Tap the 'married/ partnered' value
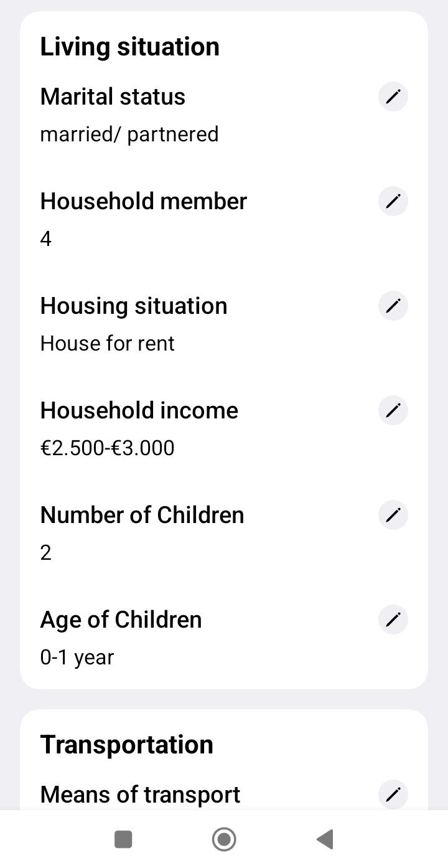448x868 pixels. [129, 134]
